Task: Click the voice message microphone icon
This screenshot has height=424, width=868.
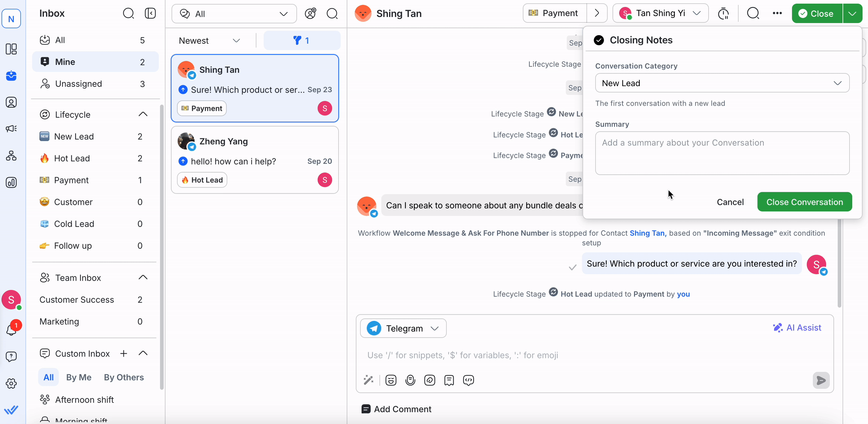Action: [410, 380]
